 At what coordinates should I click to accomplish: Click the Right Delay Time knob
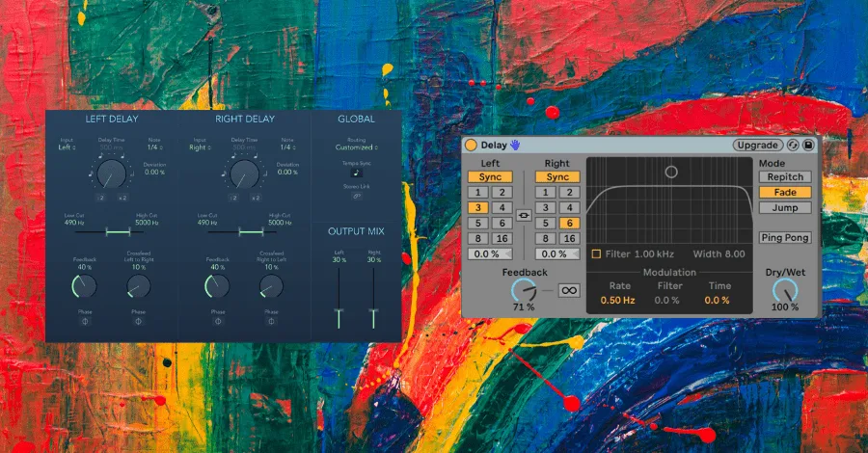pyautogui.click(x=244, y=173)
